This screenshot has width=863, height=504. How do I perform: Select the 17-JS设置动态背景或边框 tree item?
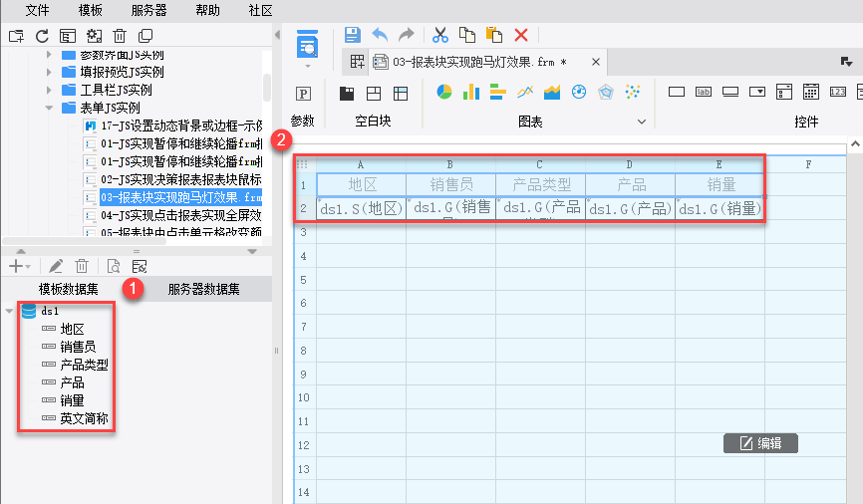point(181,126)
